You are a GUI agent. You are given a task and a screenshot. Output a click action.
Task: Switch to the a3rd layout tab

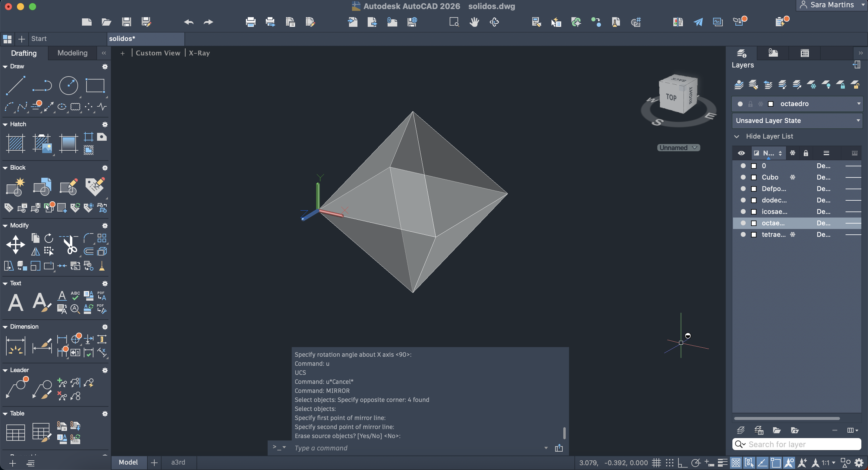tap(178, 462)
